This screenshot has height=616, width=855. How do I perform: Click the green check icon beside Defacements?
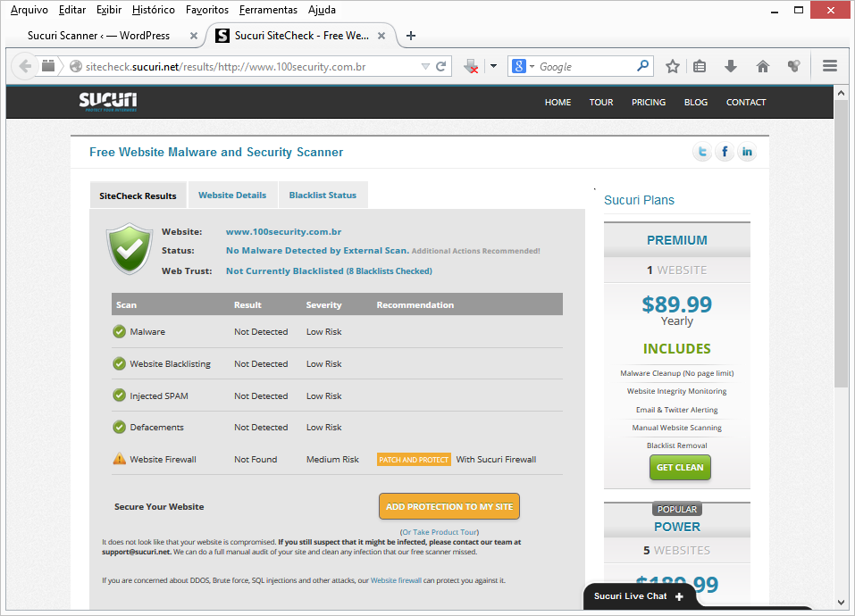(119, 427)
